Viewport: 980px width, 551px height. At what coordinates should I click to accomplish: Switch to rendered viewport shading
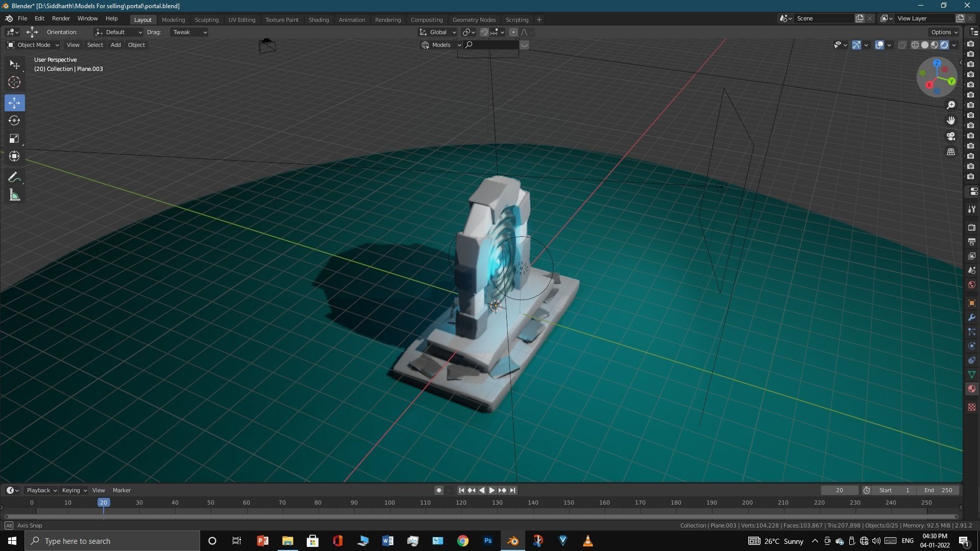click(944, 45)
